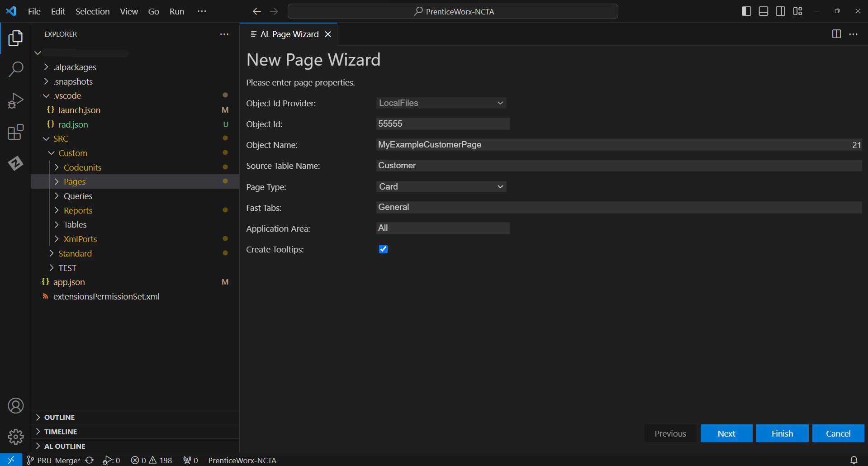Viewport: 868px width, 466px height.
Task: Open notifications bell in status bar
Action: 854,460
